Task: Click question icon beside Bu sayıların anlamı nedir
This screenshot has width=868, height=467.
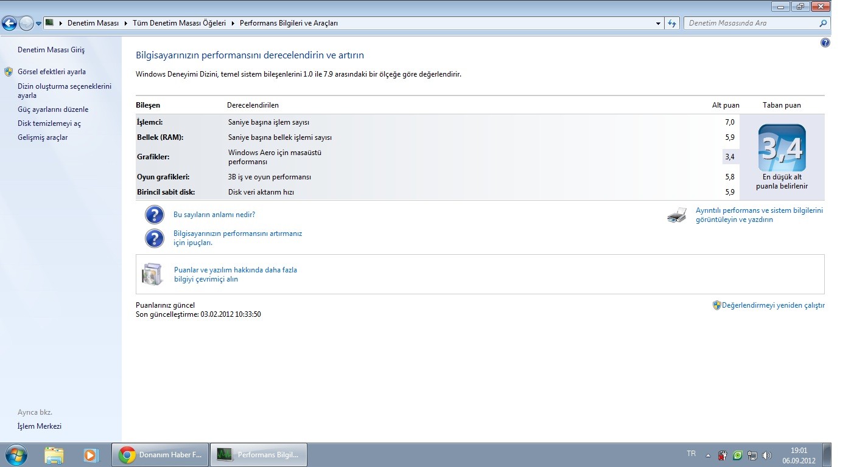Action: [x=155, y=215]
